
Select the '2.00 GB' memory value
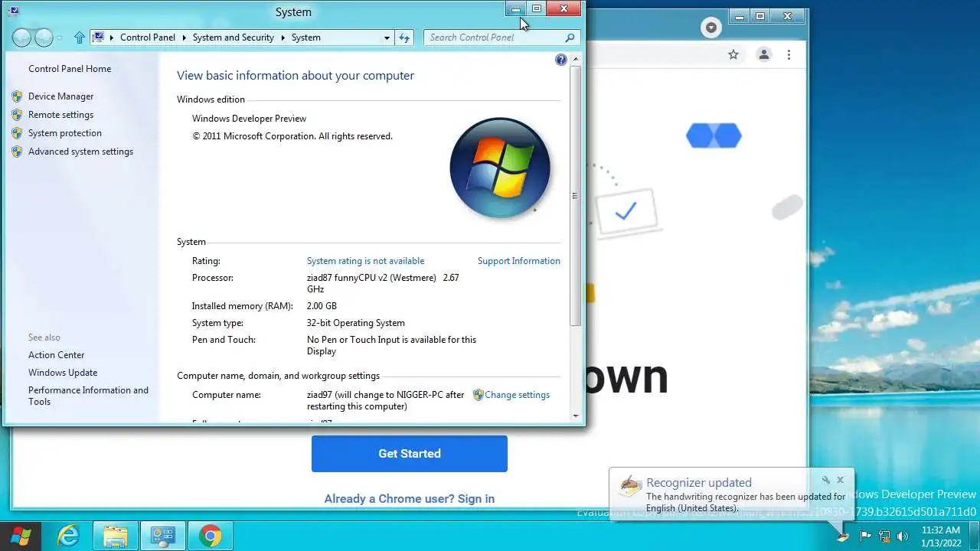(322, 306)
